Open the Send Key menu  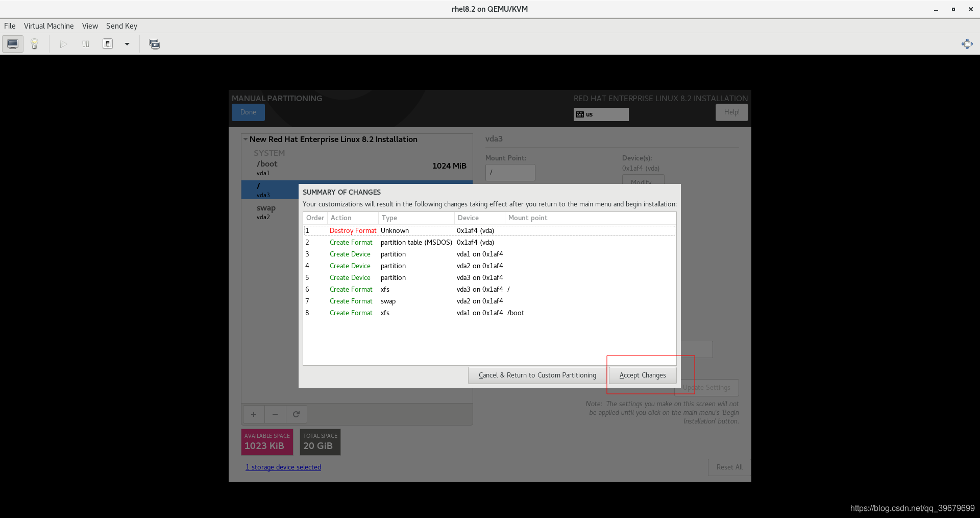click(121, 26)
